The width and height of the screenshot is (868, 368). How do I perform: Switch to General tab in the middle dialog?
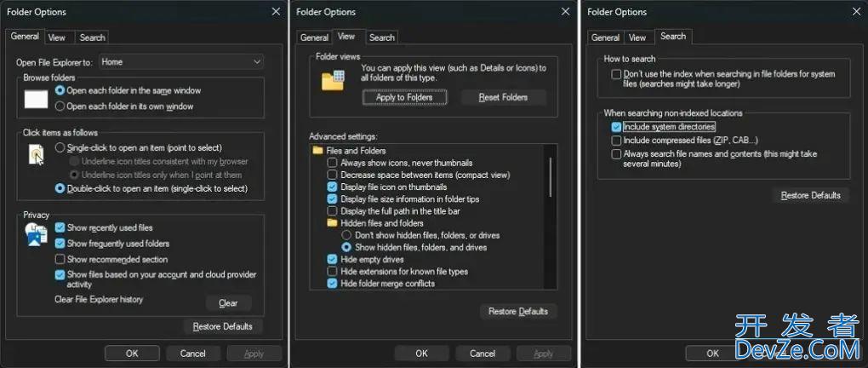[x=314, y=37]
